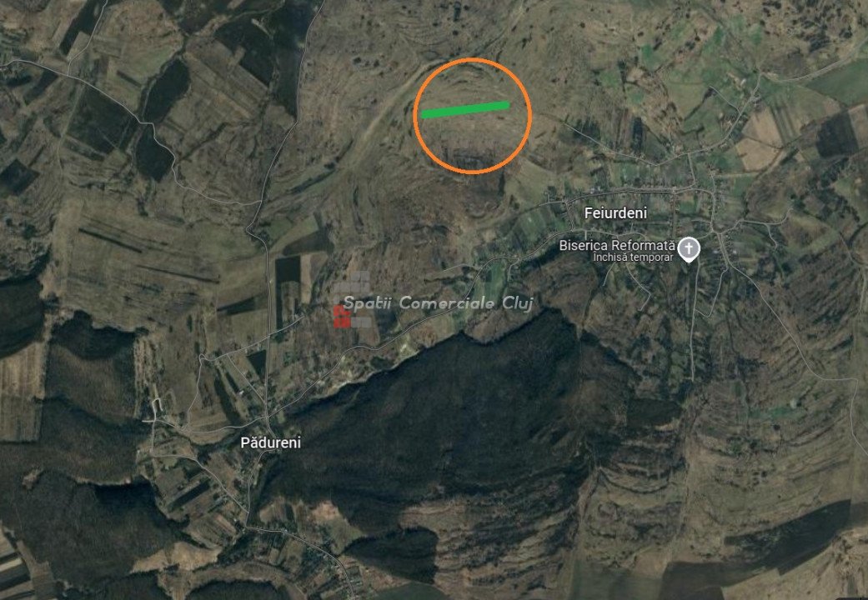Viewport: 868px width, 600px height.
Task: Click the gray squares right of red plot
Action: tap(361, 322)
